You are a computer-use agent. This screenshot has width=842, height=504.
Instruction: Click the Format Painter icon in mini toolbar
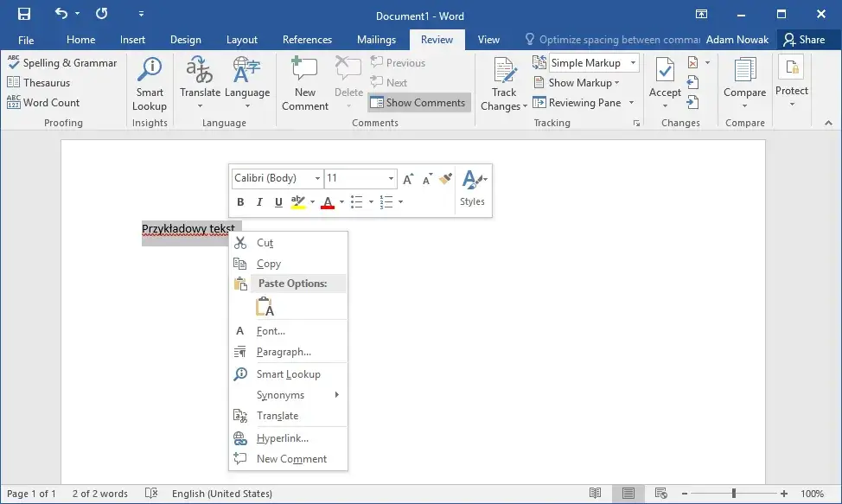(445, 178)
